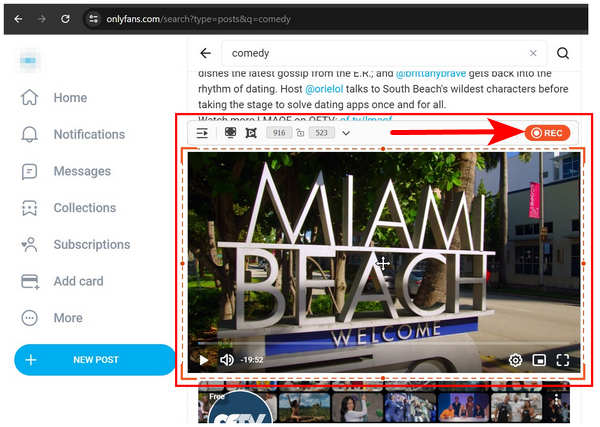Expand the recording size presets dropdown

click(x=346, y=132)
